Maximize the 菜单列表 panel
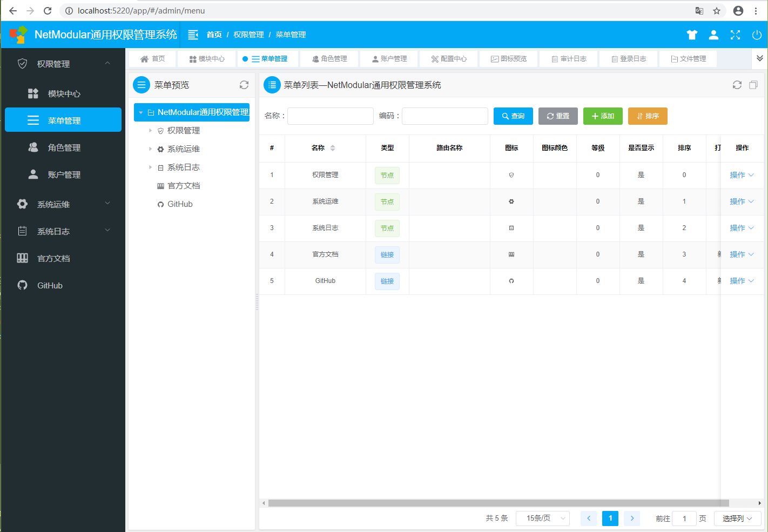The image size is (768, 532). pos(753,85)
